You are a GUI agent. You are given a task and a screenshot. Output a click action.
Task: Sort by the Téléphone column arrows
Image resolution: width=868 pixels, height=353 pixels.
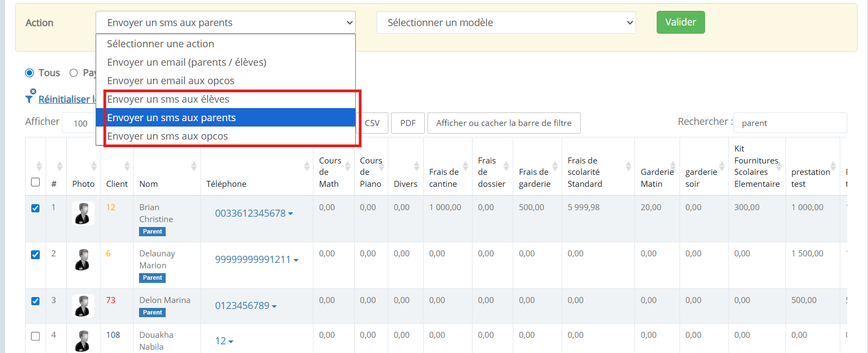point(306,166)
